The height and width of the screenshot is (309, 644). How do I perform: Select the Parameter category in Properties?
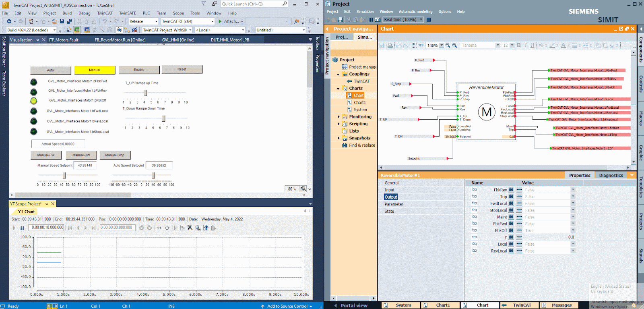(394, 204)
